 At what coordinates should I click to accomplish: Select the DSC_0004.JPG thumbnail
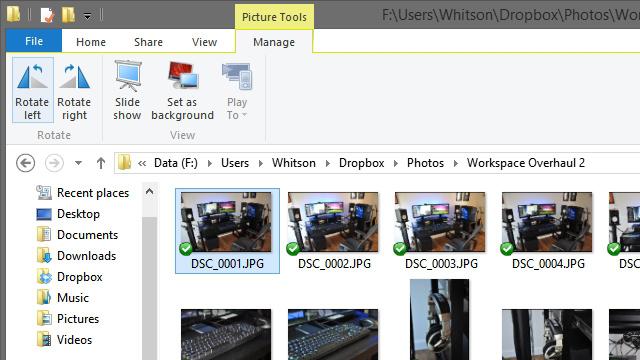[x=547, y=222]
